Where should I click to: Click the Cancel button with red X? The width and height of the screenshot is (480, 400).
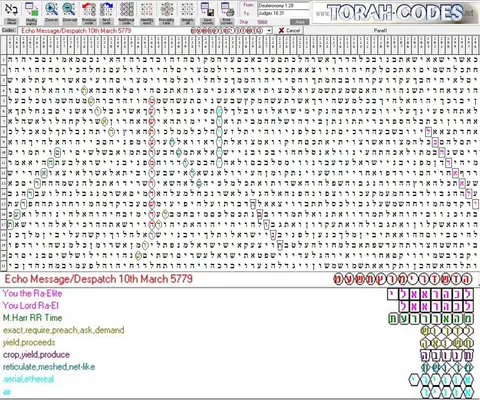click(x=289, y=31)
